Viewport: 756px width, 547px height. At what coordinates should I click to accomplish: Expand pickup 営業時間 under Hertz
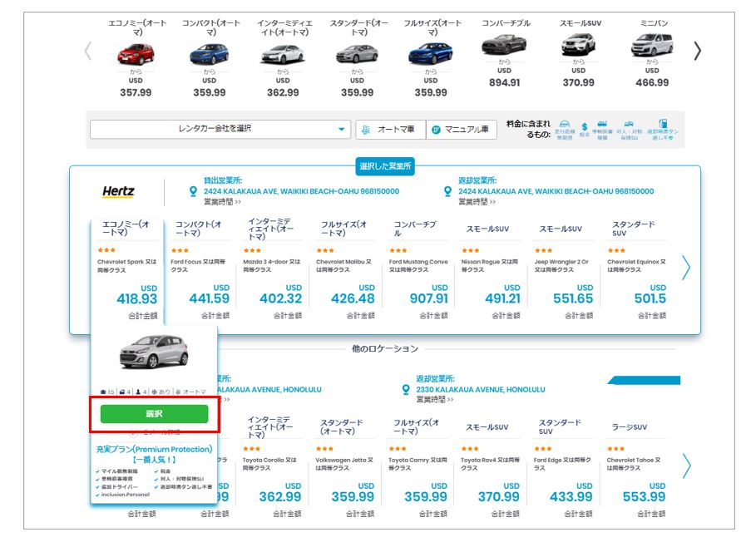click(x=222, y=202)
